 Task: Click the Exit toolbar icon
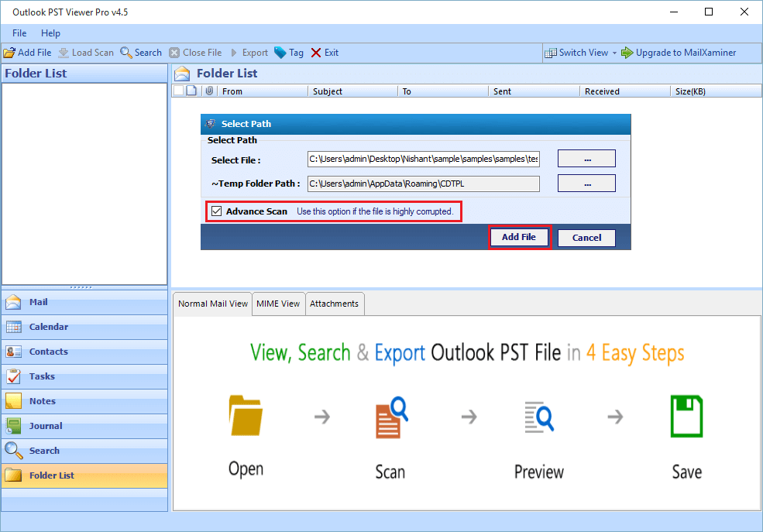point(316,53)
